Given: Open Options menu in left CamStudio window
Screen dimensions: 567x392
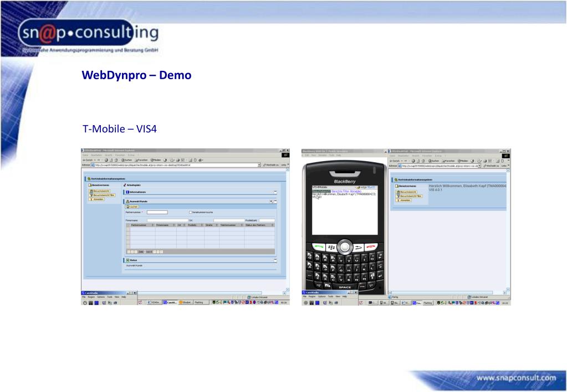Looking at the screenshot, I should 100,297.
